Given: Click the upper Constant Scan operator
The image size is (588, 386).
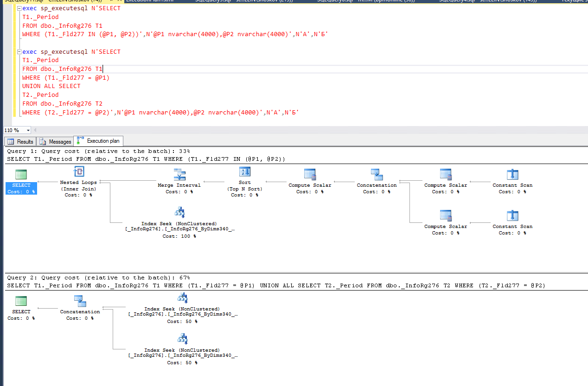Looking at the screenshot, I should [x=512, y=181].
